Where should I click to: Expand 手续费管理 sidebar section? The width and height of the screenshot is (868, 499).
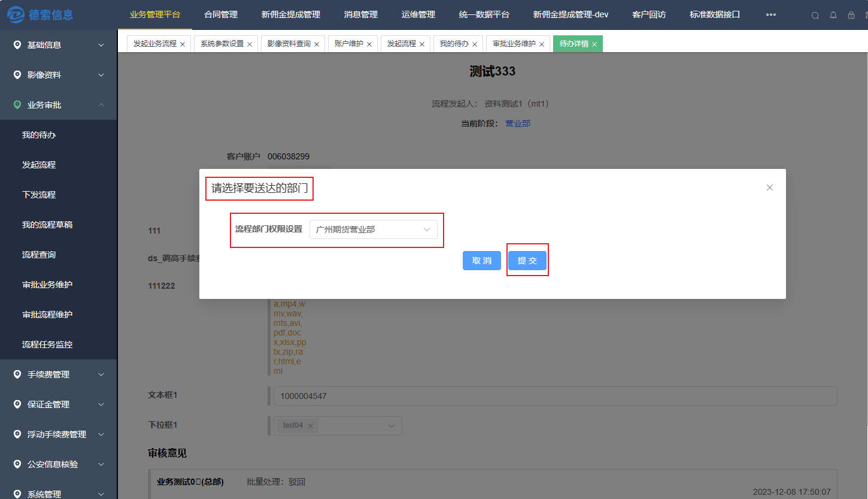[101, 374]
